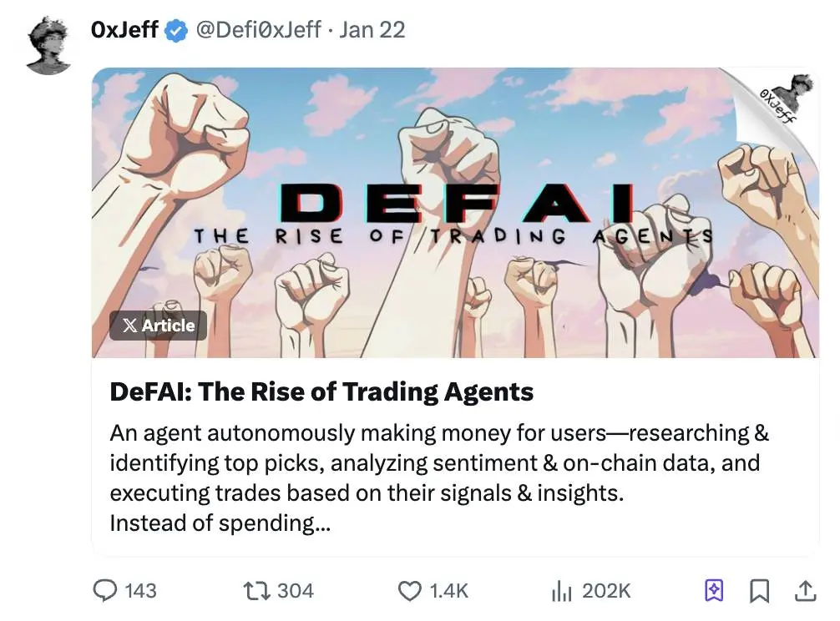Open view analytics bar chart icon
840x621 pixels.
[561, 591]
